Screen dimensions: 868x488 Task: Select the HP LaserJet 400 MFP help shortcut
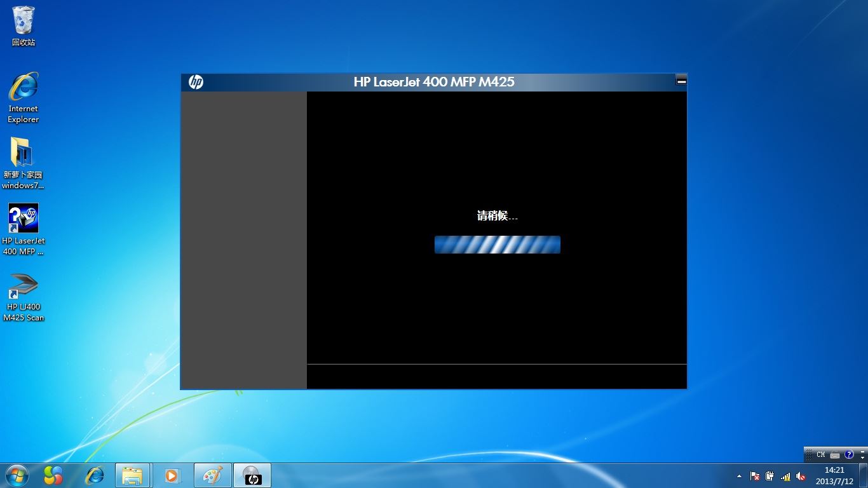pyautogui.click(x=24, y=229)
